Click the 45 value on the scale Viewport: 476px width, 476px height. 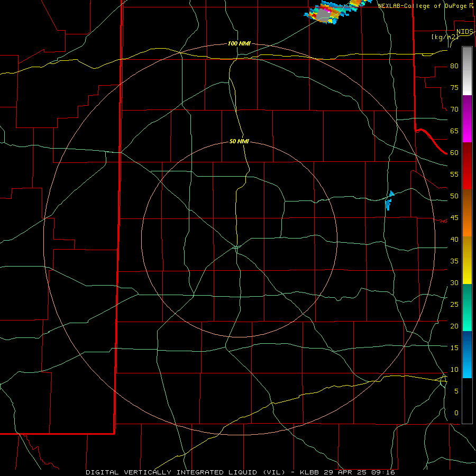click(x=454, y=218)
